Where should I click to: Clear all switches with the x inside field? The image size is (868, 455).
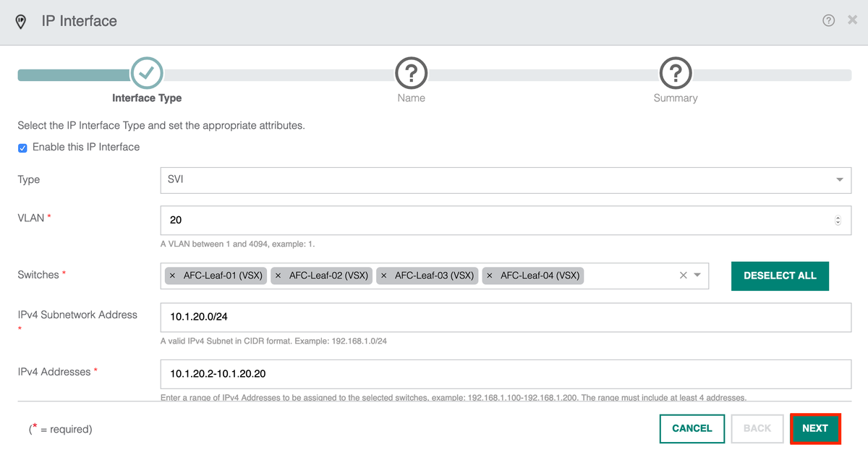(682, 275)
